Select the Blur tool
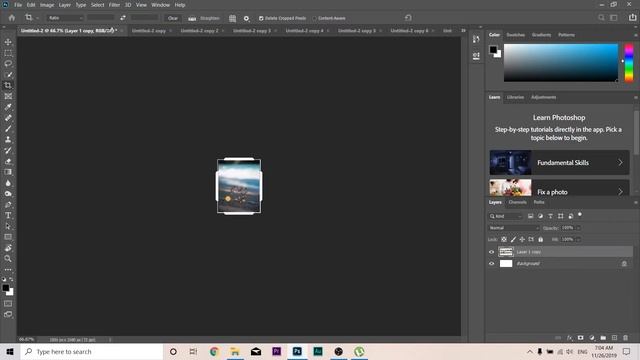This screenshot has height=360, width=640. click(8, 183)
